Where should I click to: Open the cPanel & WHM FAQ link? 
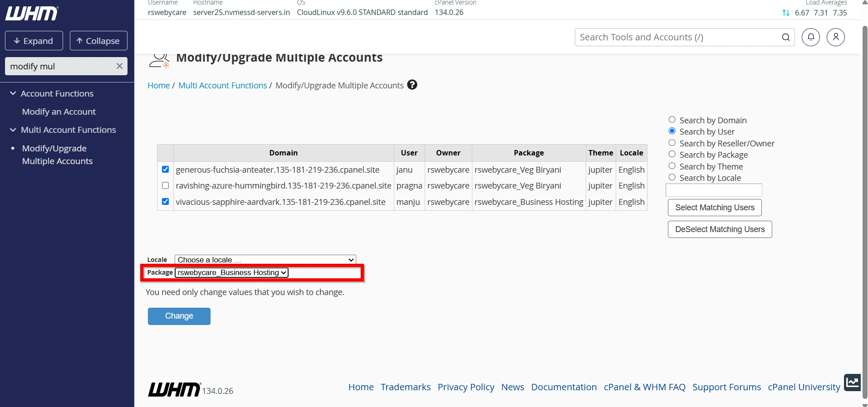(x=644, y=387)
